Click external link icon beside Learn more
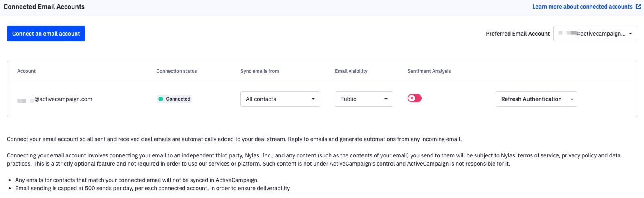 (x=638, y=7)
